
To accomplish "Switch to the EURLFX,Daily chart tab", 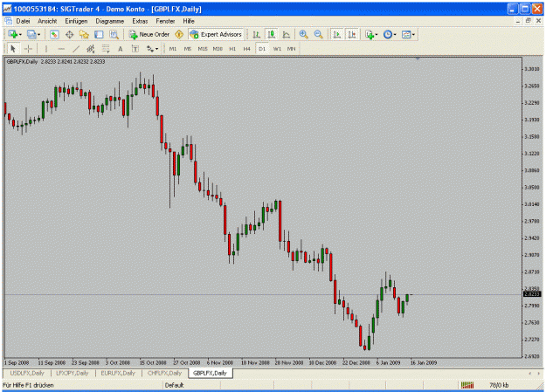I will (118, 373).
